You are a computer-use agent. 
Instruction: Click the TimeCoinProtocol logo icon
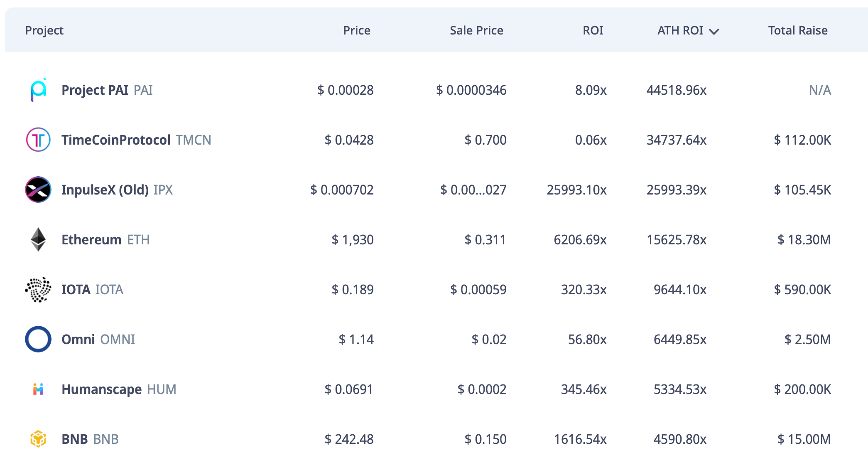[x=38, y=140]
